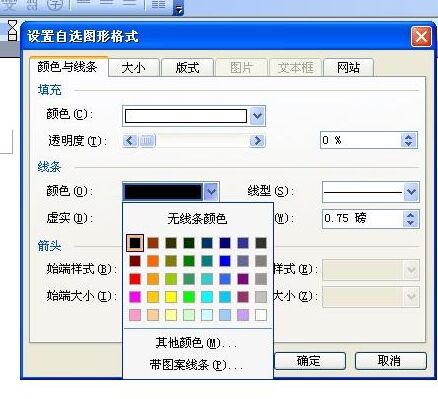The width and height of the screenshot is (438, 399).
Task: Open the 线型(S) line style dropdown
Action: [x=411, y=192]
